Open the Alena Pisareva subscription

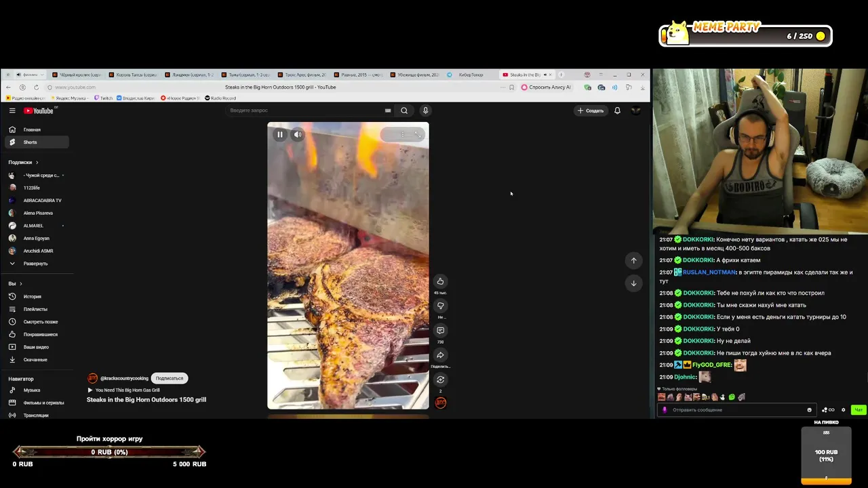point(37,213)
